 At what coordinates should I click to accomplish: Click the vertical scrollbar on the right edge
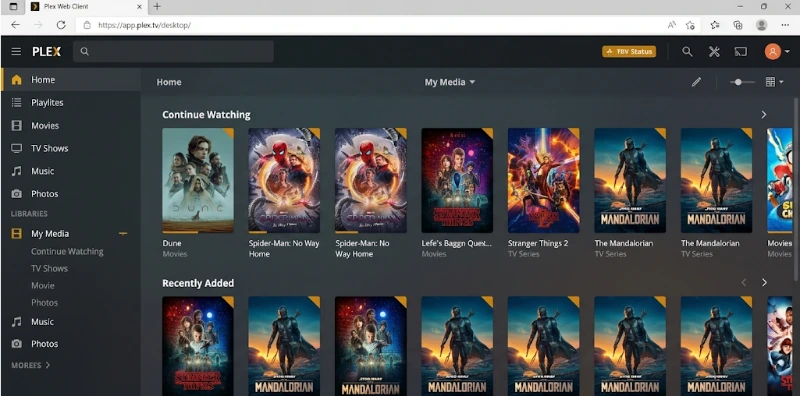[796, 189]
